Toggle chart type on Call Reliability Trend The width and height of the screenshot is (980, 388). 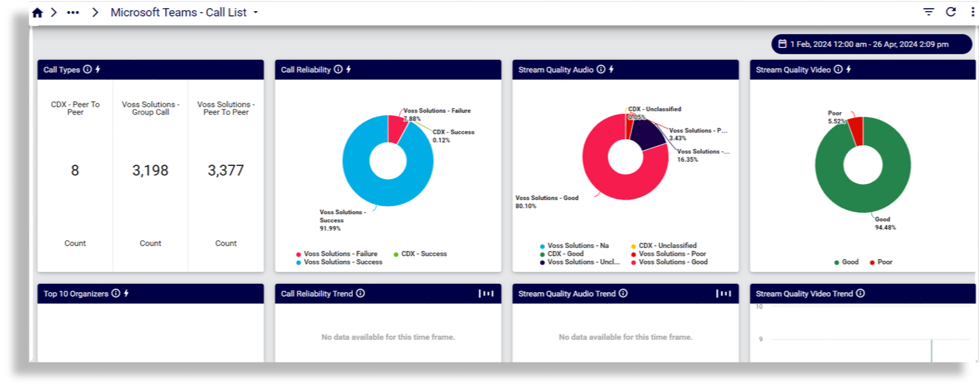click(486, 293)
